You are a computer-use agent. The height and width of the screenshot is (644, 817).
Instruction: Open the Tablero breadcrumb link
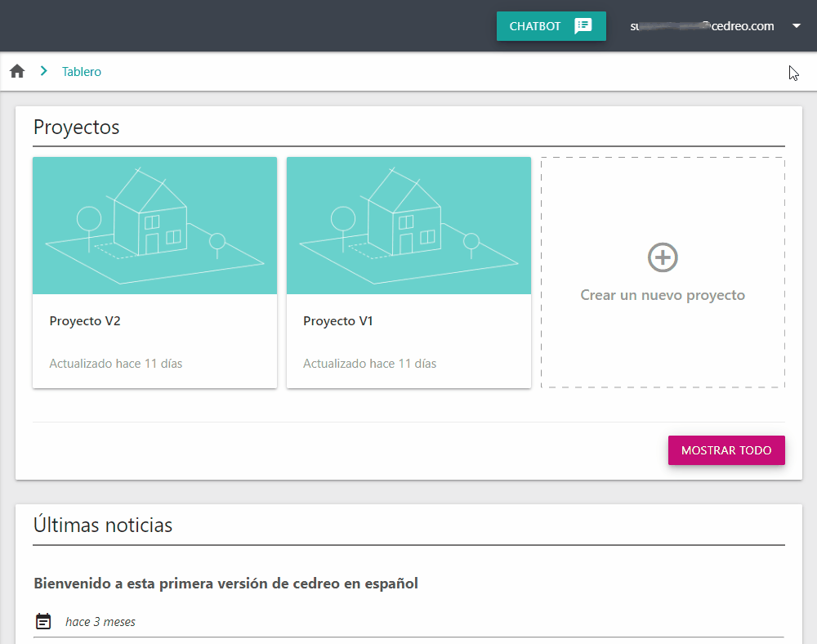81,71
